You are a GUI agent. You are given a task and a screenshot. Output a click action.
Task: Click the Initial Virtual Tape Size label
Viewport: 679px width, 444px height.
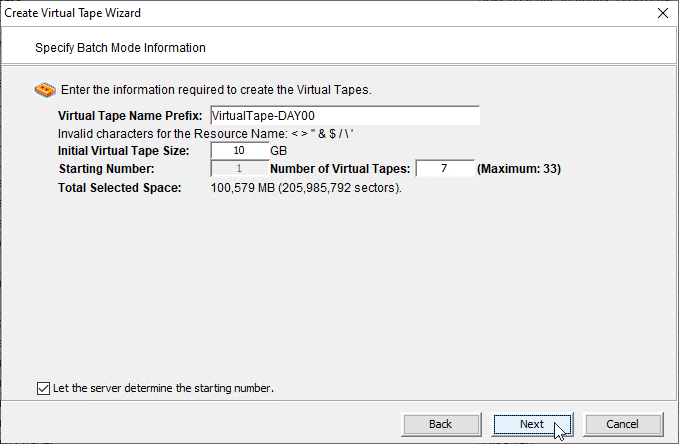tap(124, 151)
